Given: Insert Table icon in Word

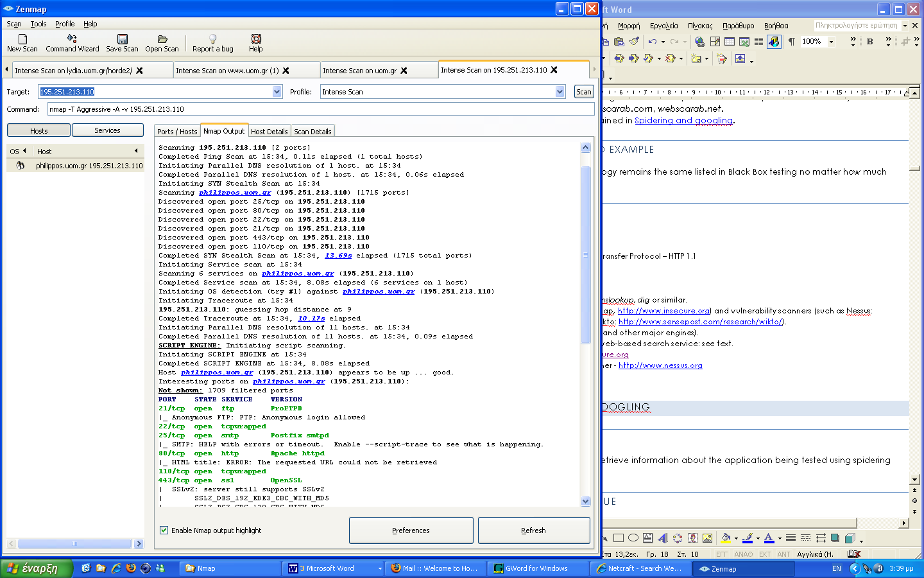Looking at the screenshot, I should pyautogui.click(x=730, y=41).
